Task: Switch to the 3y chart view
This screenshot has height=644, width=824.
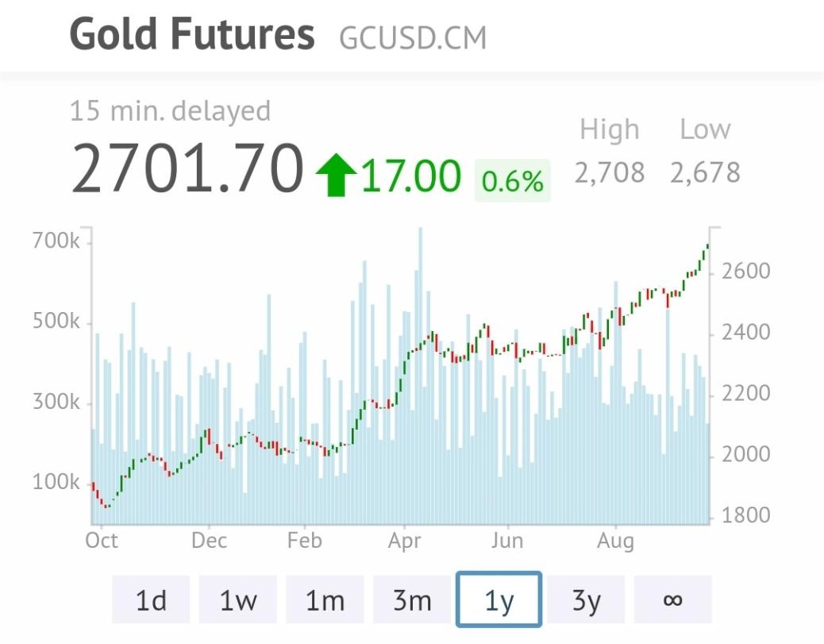Action: pos(586,600)
